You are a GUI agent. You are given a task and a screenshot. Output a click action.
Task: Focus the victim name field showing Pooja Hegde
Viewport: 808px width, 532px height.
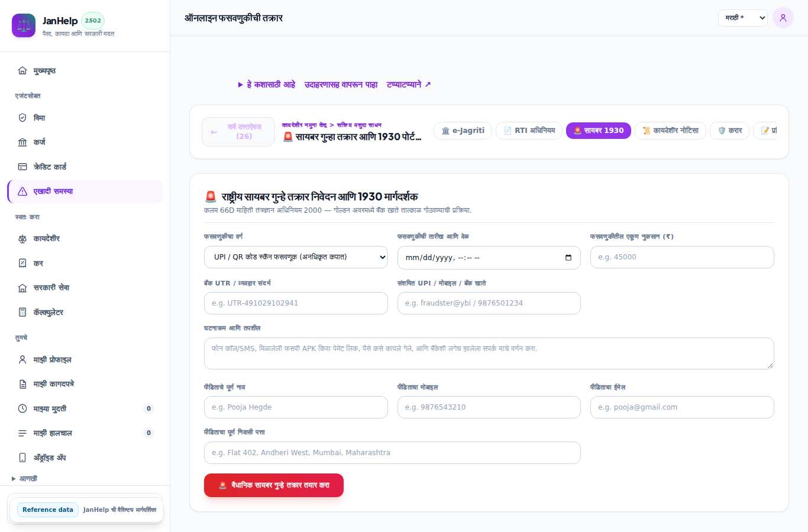(x=296, y=407)
